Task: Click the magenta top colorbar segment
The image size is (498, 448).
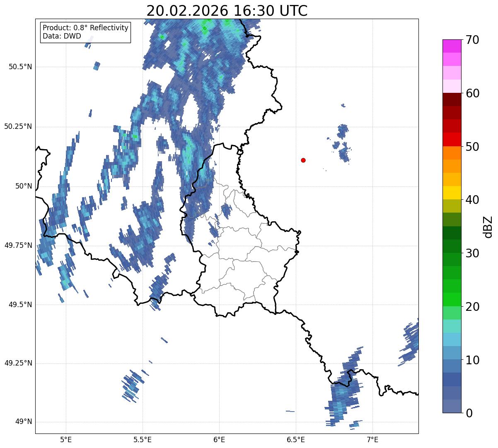Action: 452,46
